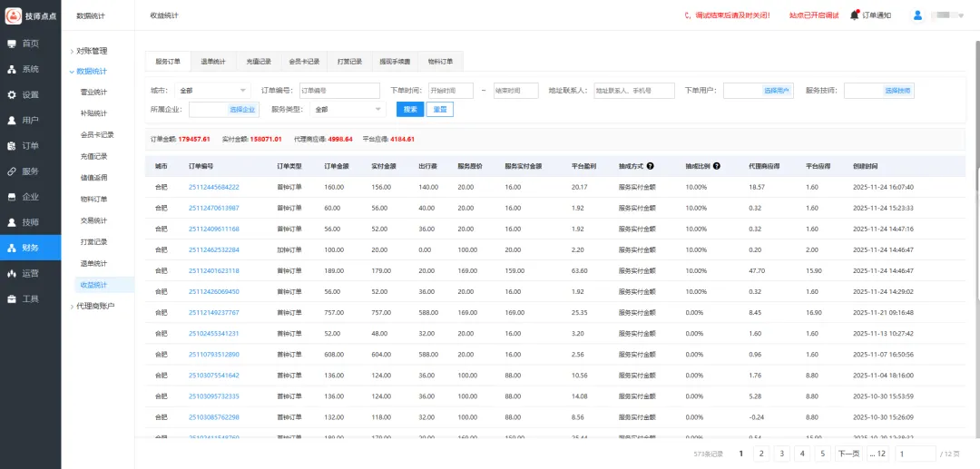The height and width of the screenshot is (469, 980).
Task: Switch to the 退单统计 tab
Action: (x=213, y=62)
